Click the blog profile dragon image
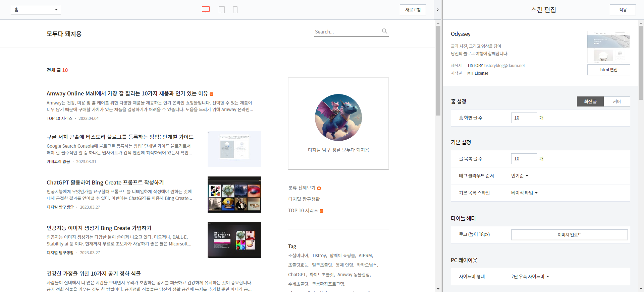Image resolution: width=644 pixels, height=292 pixels. tap(338, 118)
